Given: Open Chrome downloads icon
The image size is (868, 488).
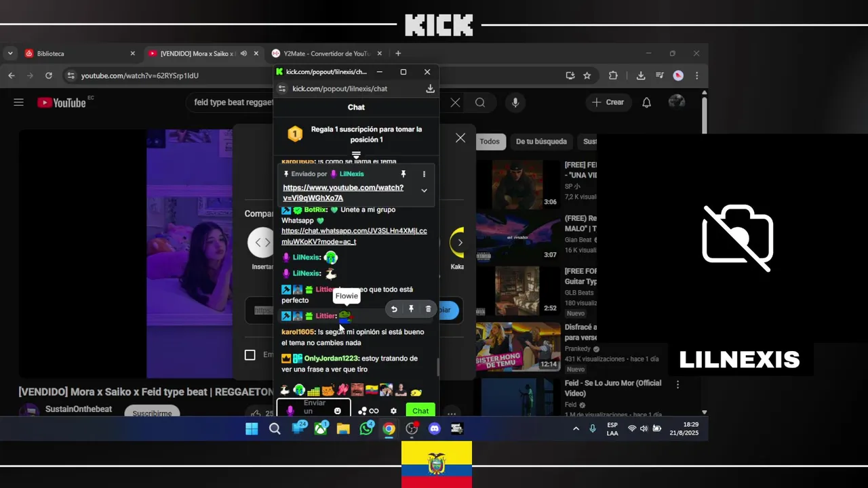Looking at the screenshot, I should pyautogui.click(x=641, y=75).
